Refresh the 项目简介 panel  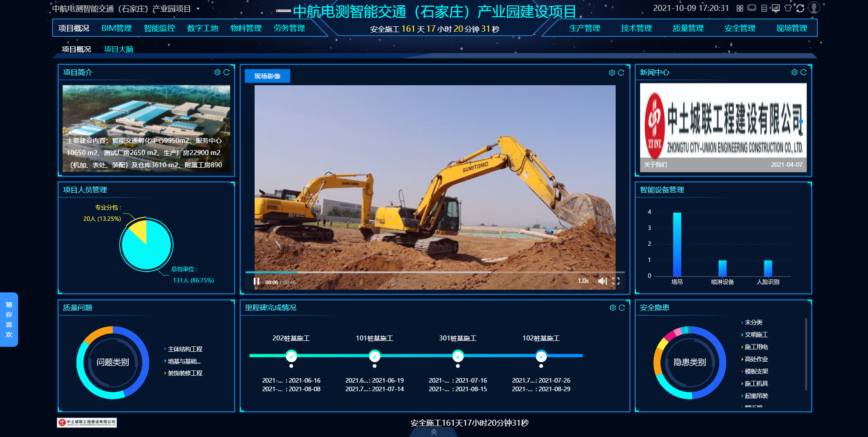227,73
